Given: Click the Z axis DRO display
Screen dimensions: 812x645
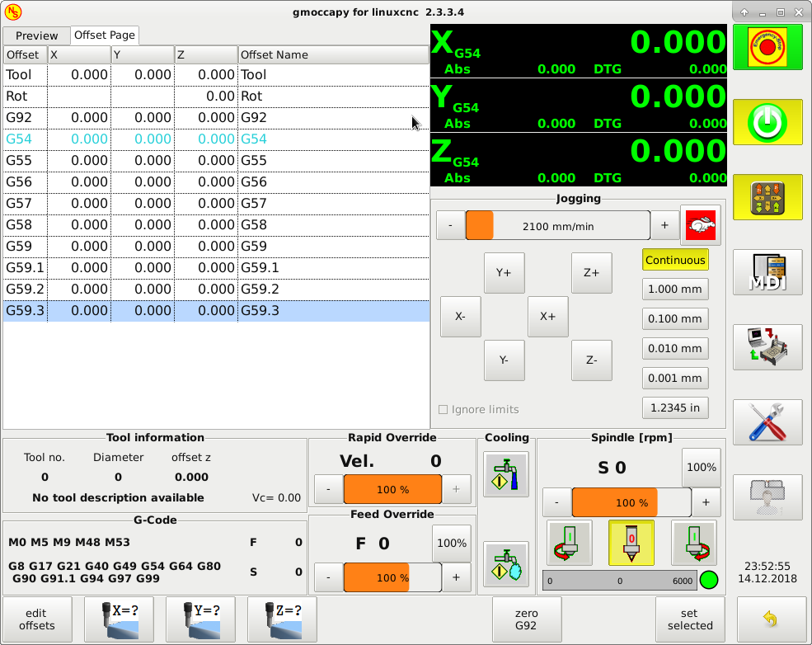Looking at the screenshot, I should tap(579, 159).
